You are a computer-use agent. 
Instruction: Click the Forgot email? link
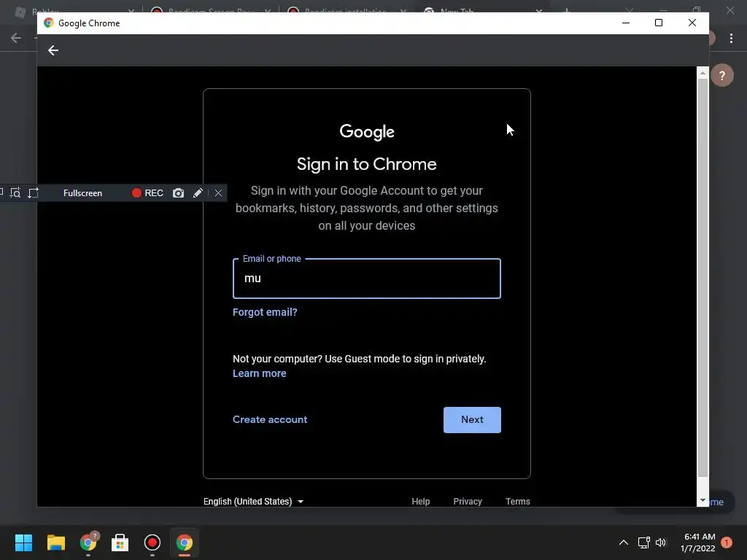pyautogui.click(x=265, y=312)
